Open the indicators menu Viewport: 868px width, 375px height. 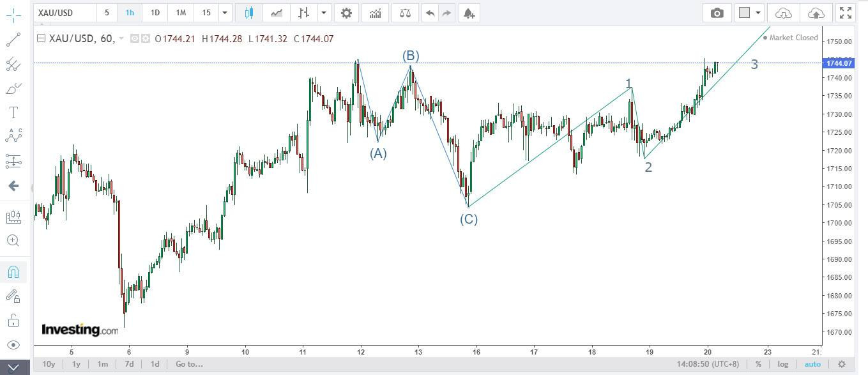(x=376, y=13)
